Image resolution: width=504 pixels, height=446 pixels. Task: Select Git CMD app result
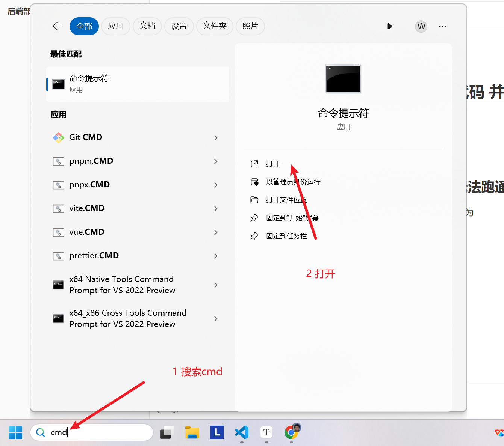138,137
